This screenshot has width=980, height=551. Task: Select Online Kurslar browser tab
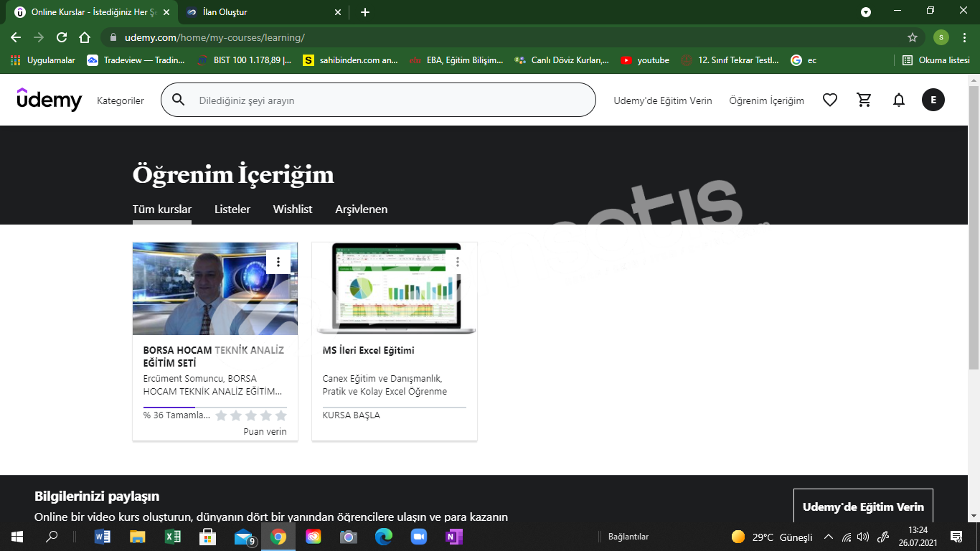tap(91, 12)
